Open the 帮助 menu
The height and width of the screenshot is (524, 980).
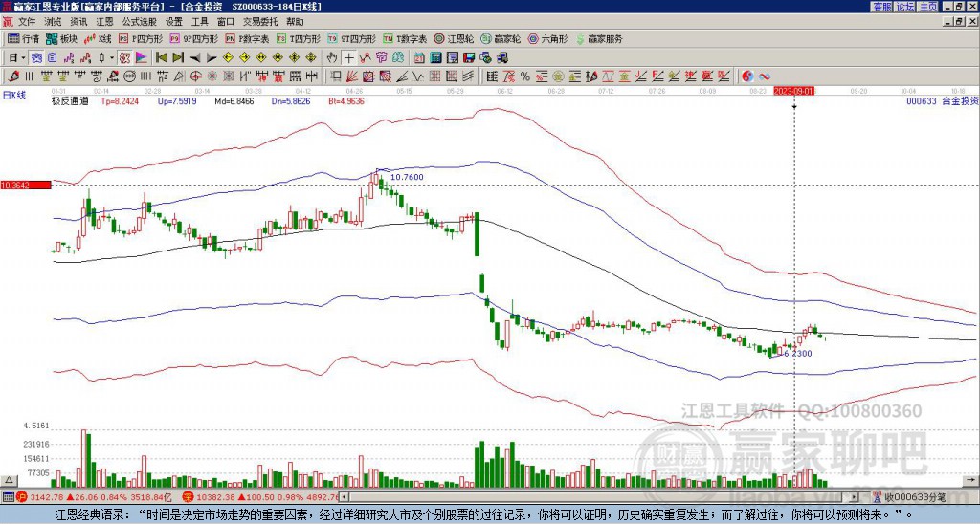click(295, 22)
